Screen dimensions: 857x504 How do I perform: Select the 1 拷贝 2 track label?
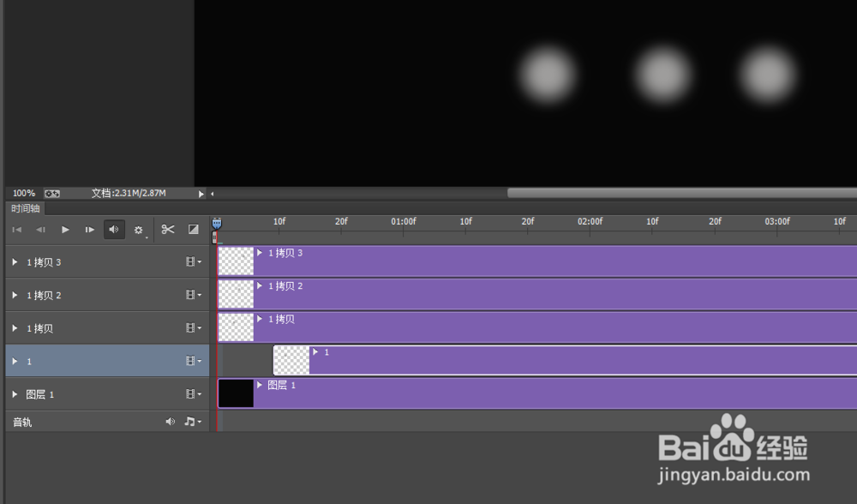click(44, 295)
